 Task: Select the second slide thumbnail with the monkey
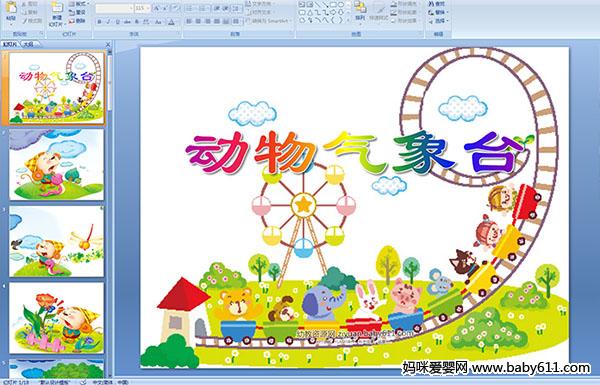point(57,165)
